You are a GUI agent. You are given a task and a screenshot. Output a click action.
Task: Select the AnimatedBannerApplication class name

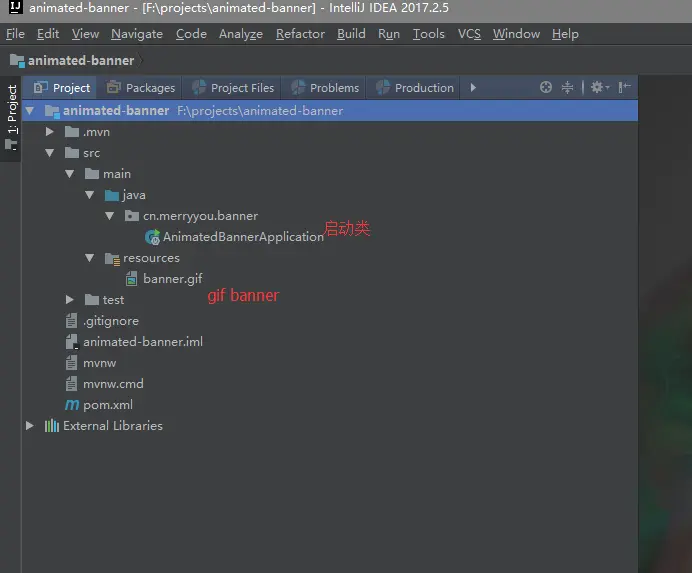pyautogui.click(x=243, y=237)
